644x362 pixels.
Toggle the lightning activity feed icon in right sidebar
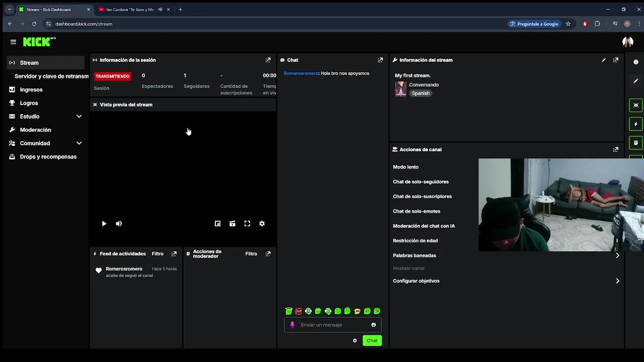click(x=636, y=124)
